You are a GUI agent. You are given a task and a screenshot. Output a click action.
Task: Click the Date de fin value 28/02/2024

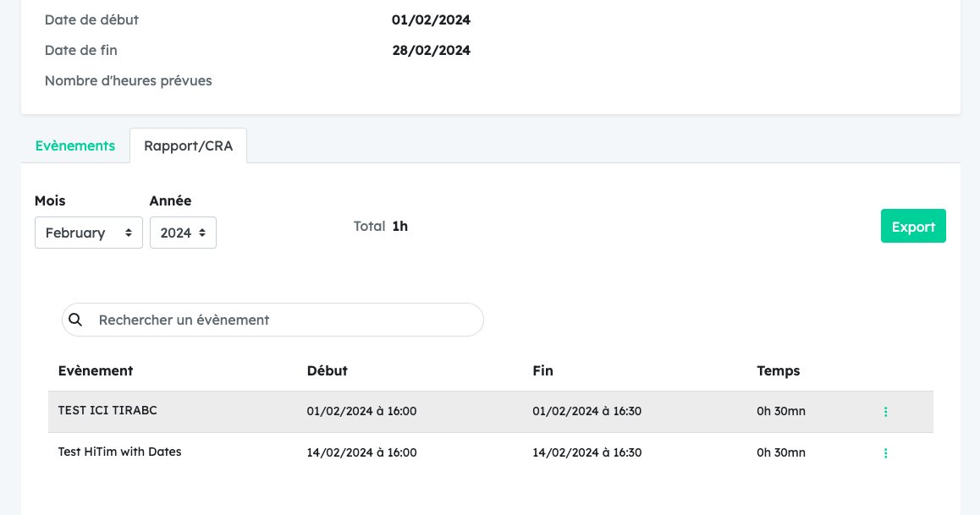(431, 51)
